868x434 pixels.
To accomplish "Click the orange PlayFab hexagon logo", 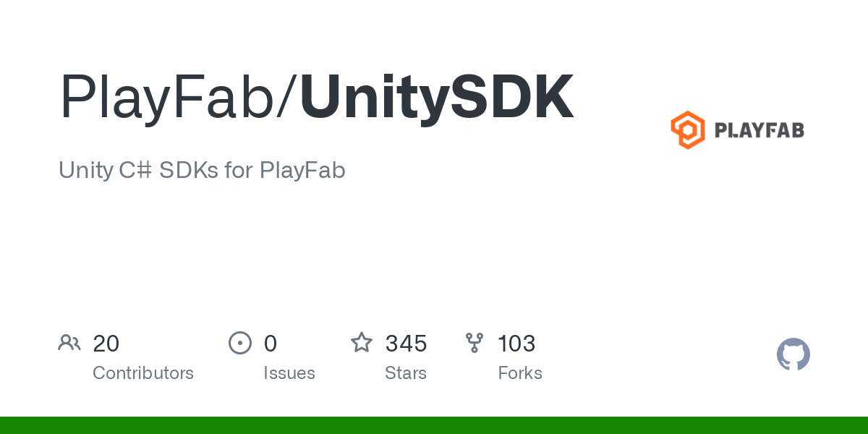I will pyautogui.click(x=687, y=130).
